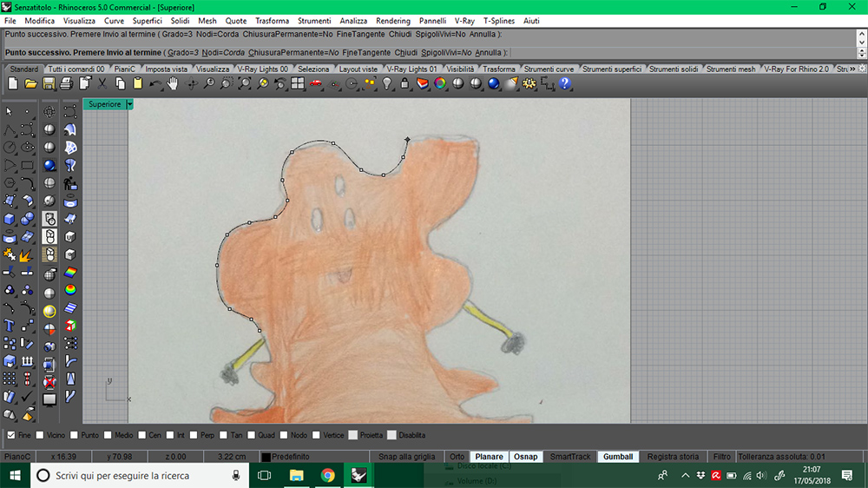The image size is (868, 488).
Task: Select the Polygon hexagon tool
Action: coord(10,183)
